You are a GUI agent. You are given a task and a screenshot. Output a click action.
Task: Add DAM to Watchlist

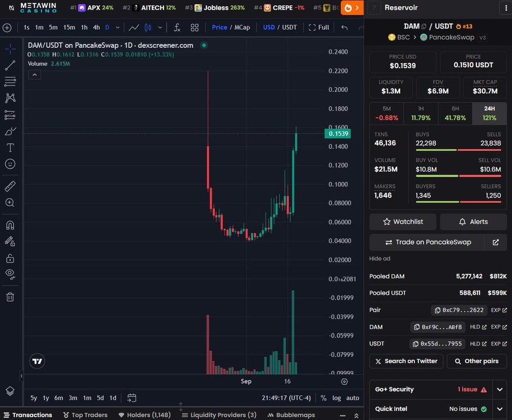[x=403, y=222]
